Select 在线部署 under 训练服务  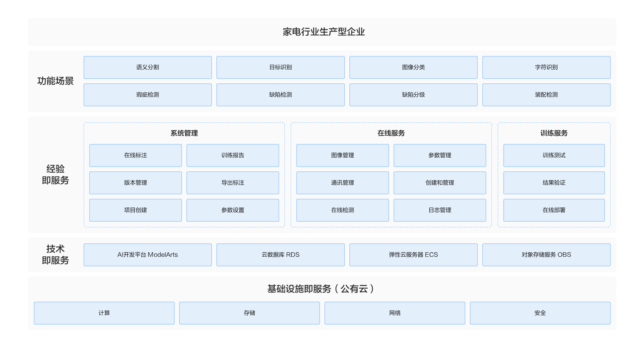554,210
